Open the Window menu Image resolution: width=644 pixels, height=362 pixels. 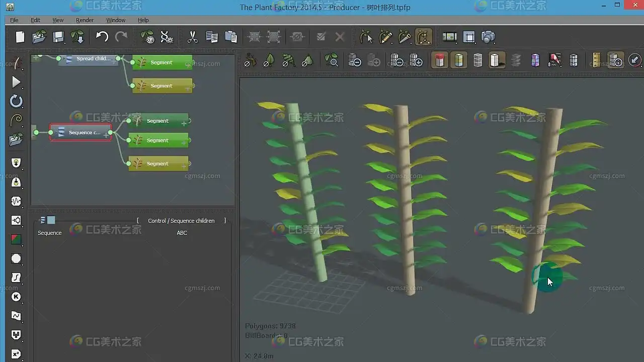coord(116,20)
